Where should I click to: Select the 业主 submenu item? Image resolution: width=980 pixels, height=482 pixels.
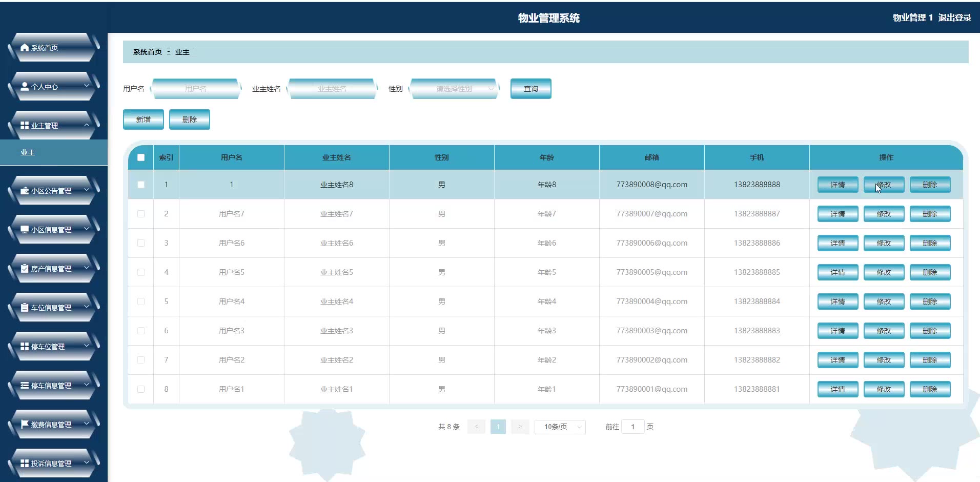click(28, 153)
